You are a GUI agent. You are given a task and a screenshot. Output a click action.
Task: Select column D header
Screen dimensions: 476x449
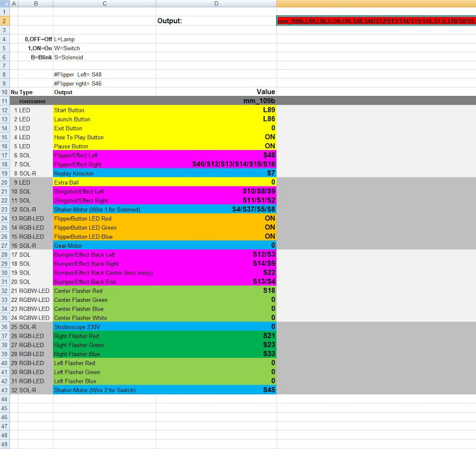[216, 4]
